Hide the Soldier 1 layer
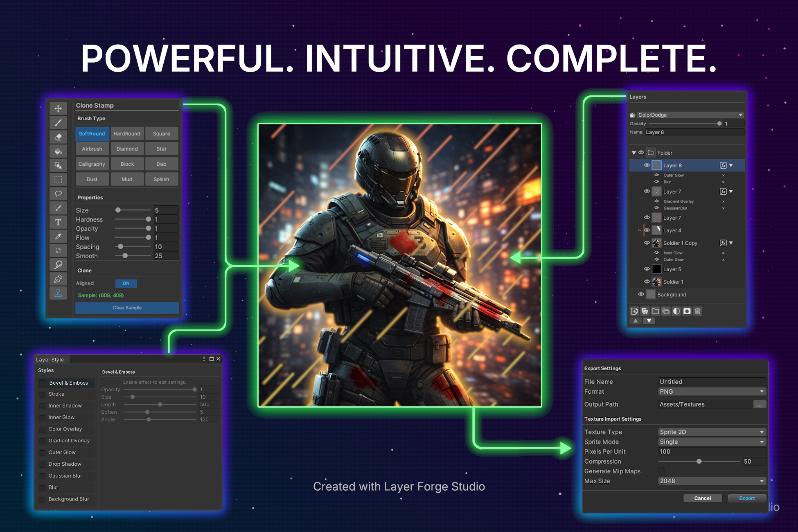 (x=647, y=282)
